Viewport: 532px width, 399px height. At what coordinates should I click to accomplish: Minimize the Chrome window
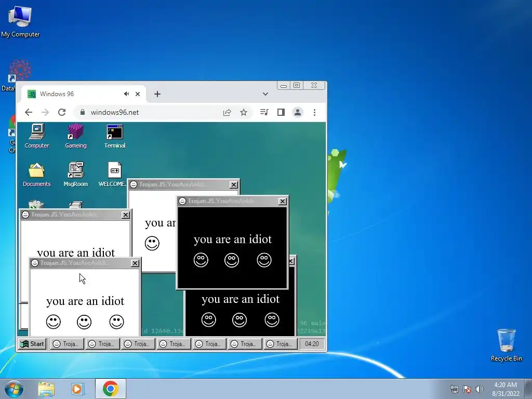click(284, 86)
